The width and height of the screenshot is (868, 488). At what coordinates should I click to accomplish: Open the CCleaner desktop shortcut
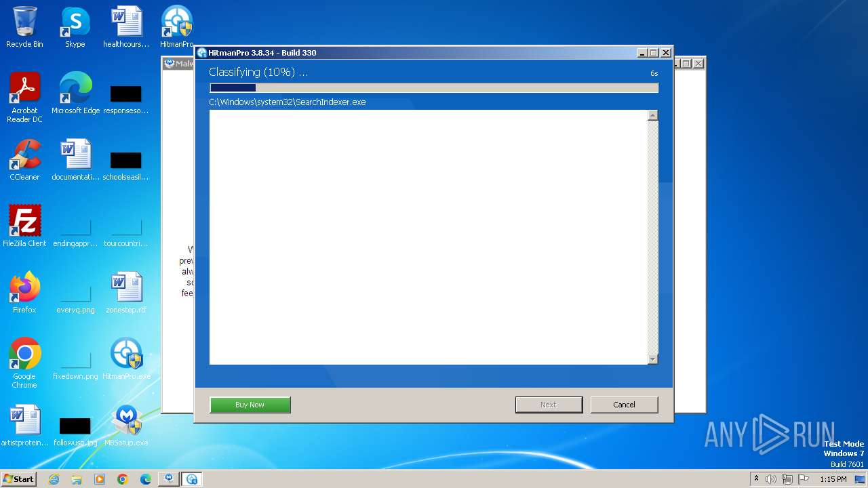coord(24,160)
